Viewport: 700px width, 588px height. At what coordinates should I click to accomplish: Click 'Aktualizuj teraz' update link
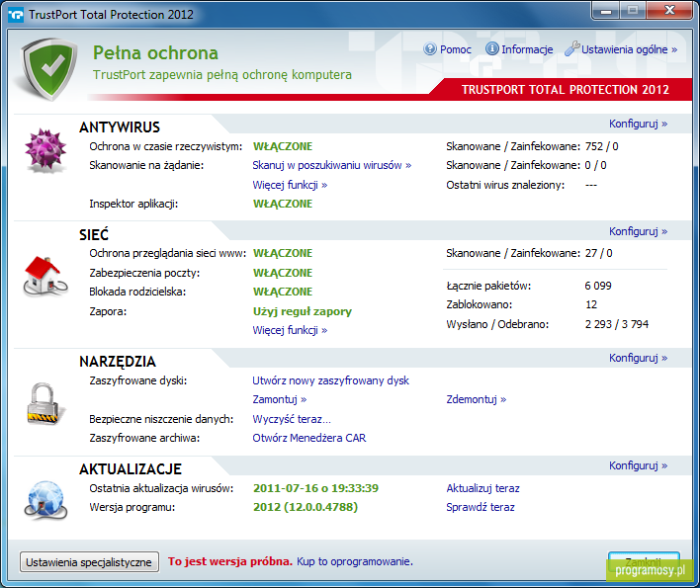click(483, 488)
